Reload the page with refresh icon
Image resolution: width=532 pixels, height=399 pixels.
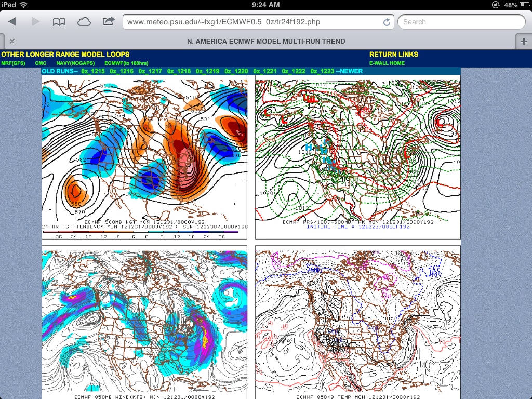pos(387,22)
